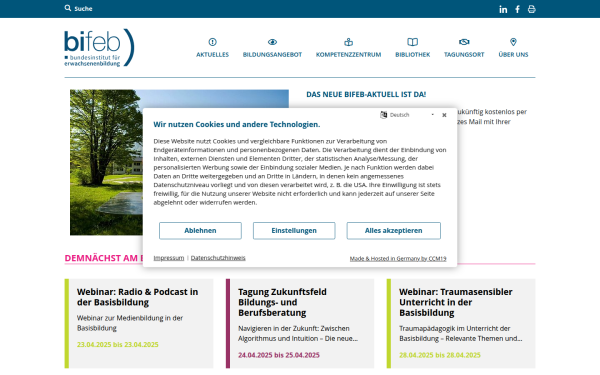The width and height of the screenshot is (600, 375).
Task: Open the KOMPETENZZENTRUM menu label
Action: pyautogui.click(x=349, y=55)
